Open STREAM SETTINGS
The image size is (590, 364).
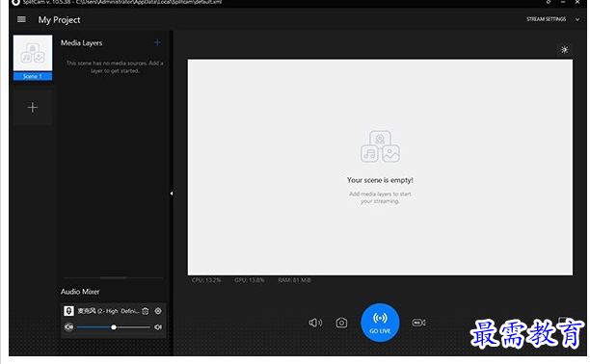click(x=546, y=19)
